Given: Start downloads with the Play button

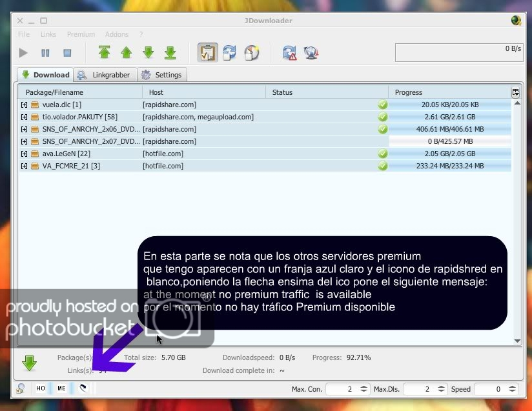Looking at the screenshot, I should click(x=23, y=53).
